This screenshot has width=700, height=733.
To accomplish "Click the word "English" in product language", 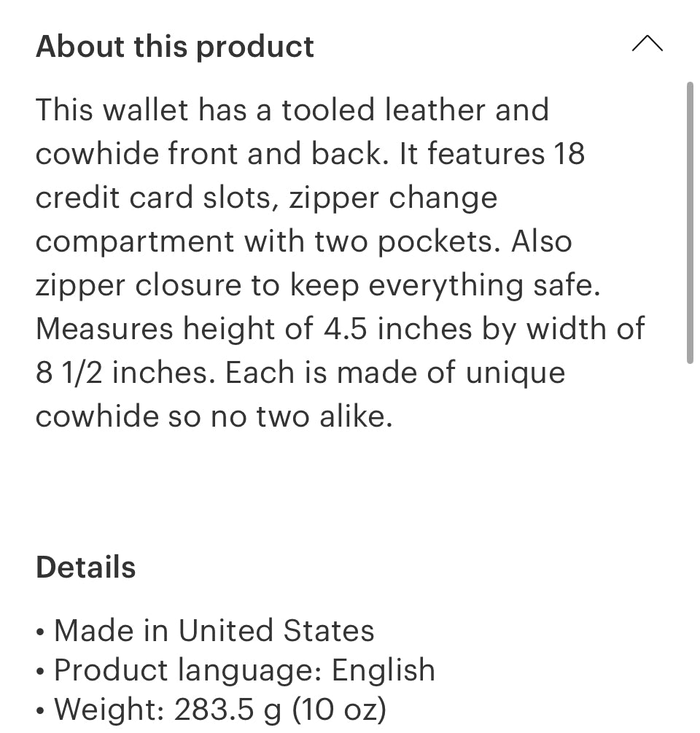I will (x=383, y=670).
